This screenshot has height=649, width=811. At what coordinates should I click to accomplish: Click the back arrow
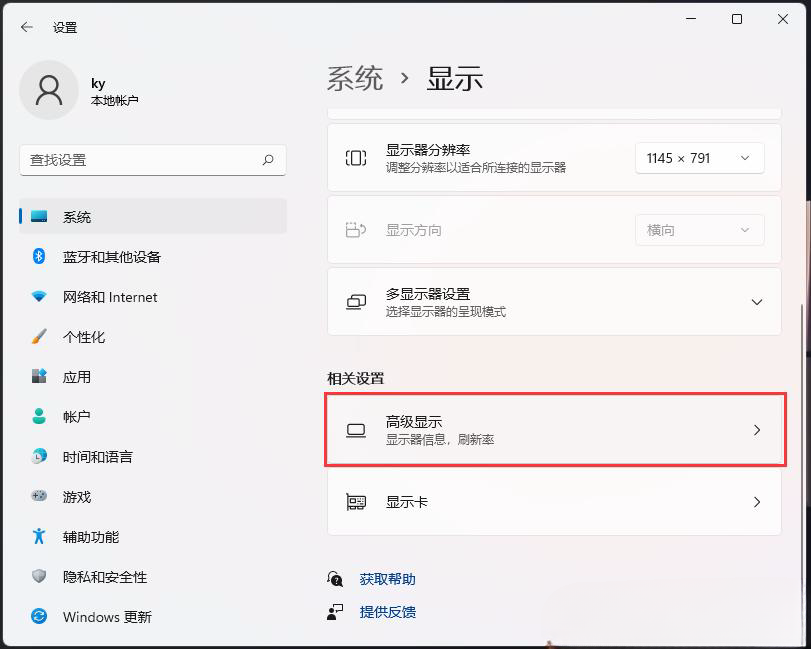point(25,27)
